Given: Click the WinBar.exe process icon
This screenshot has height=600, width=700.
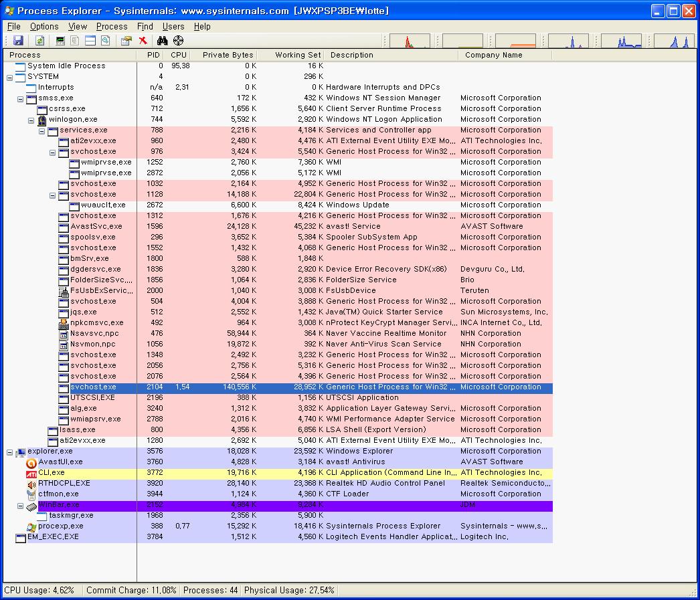Looking at the screenshot, I should pyautogui.click(x=31, y=506).
